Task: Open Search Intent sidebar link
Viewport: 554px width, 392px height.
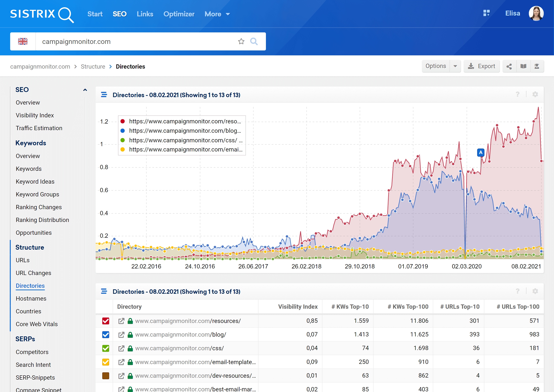Action: pyautogui.click(x=33, y=365)
